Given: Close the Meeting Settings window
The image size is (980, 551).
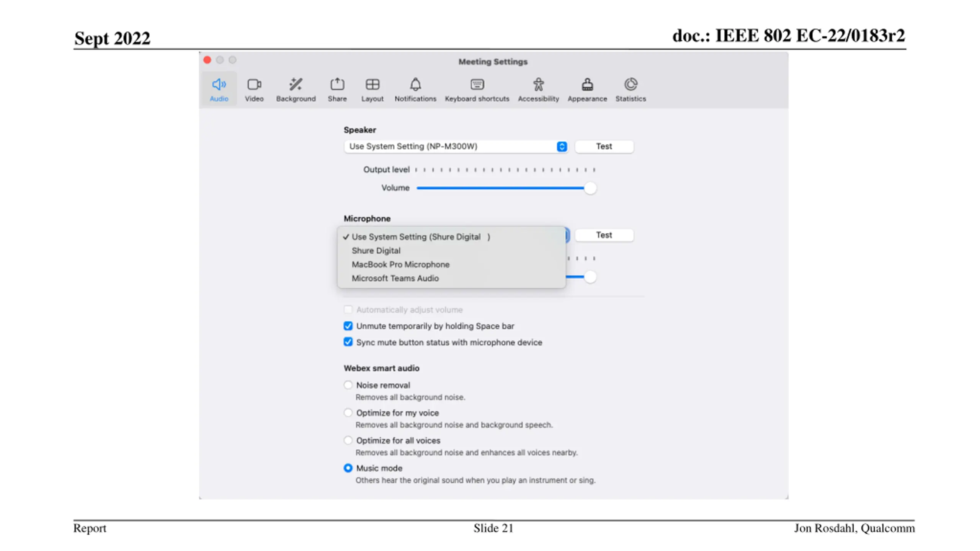Looking at the screenshot, I should (x=207, y=60).
